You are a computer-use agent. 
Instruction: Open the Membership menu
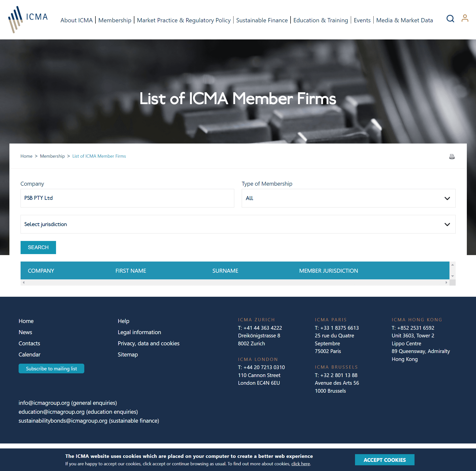tap(115, 20)
